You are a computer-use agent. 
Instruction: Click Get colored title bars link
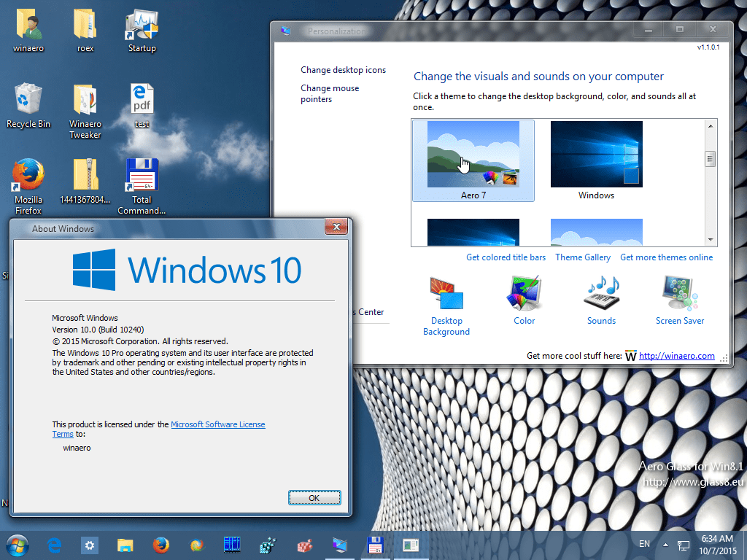(506, 257)
